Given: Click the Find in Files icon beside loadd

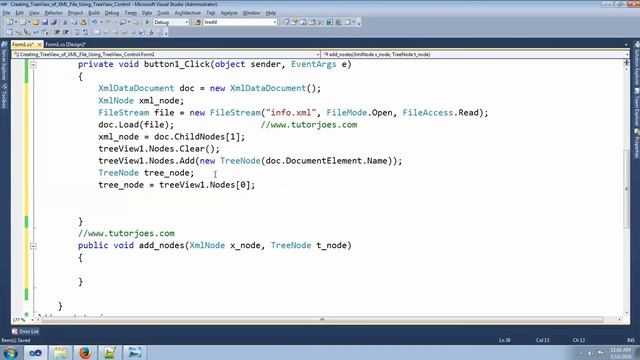Looking at the screenshot, I should pos(198,22).
